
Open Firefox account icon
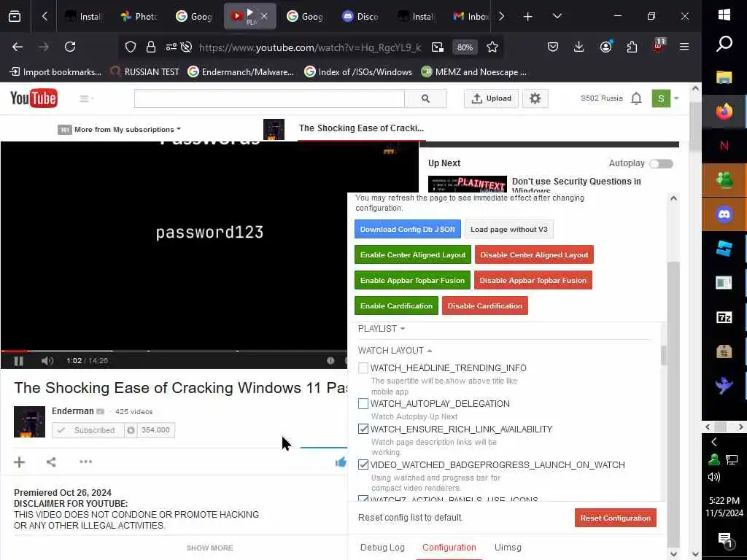(605, 47)
